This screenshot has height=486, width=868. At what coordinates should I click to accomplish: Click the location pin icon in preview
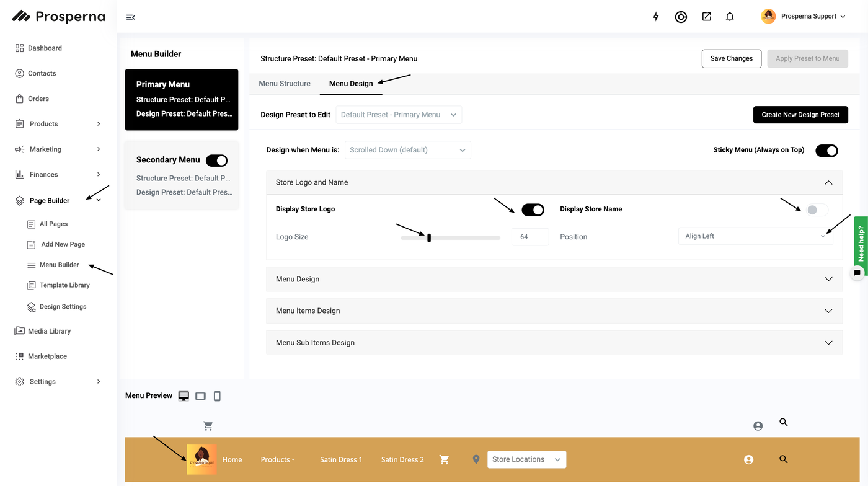[x=476, y=459]
